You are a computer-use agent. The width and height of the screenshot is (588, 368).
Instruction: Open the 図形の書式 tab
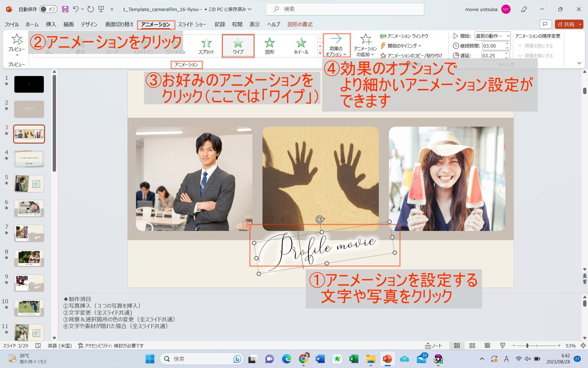(300, 24)
